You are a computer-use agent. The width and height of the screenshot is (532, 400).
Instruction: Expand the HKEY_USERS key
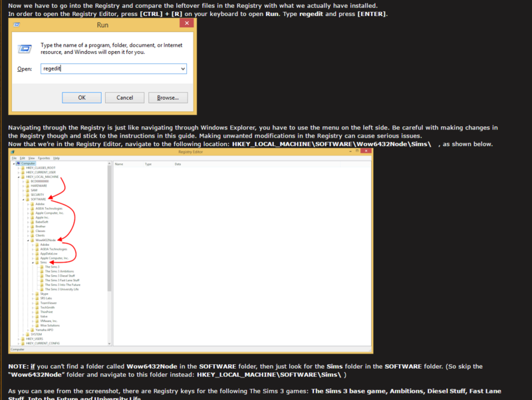19,339
